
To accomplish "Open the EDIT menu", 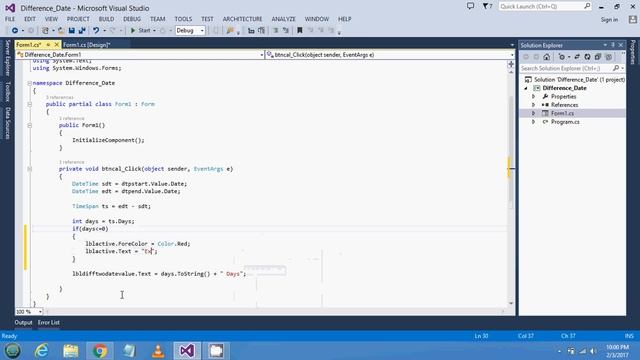I will click(x=30, y=19).
